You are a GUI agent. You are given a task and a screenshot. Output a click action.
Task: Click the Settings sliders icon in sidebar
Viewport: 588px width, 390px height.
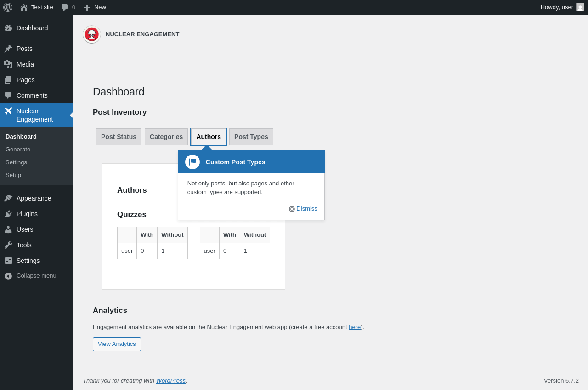coord(8,261)
